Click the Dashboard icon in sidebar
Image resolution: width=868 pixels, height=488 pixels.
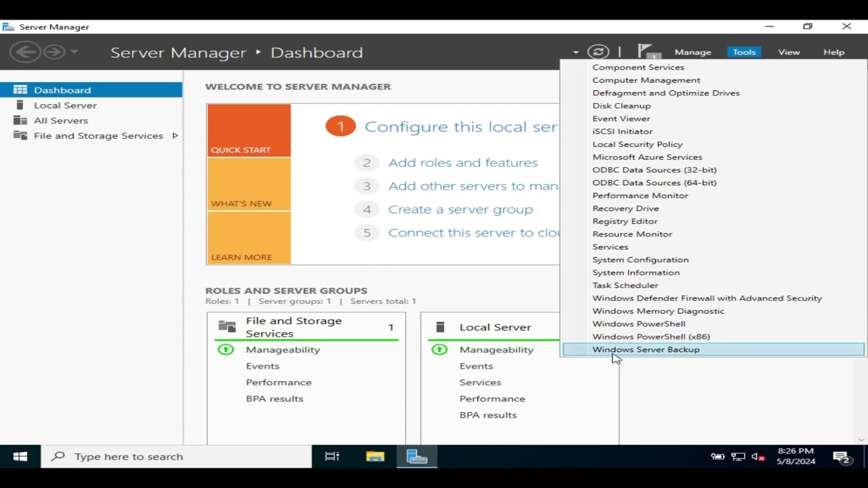point(20,89)
